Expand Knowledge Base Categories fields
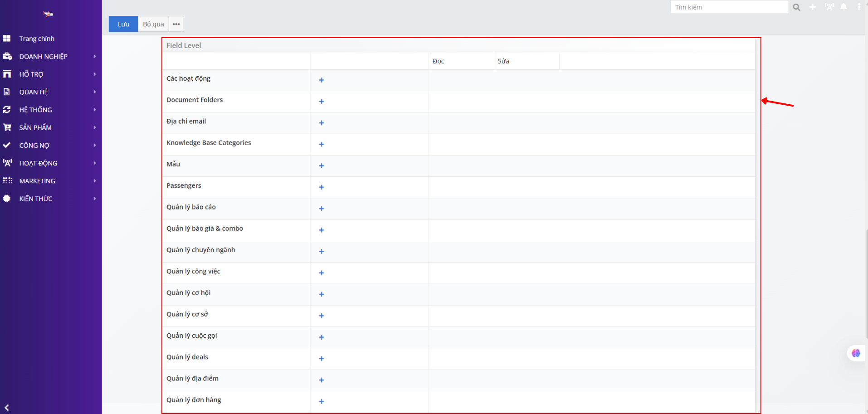 321,145
